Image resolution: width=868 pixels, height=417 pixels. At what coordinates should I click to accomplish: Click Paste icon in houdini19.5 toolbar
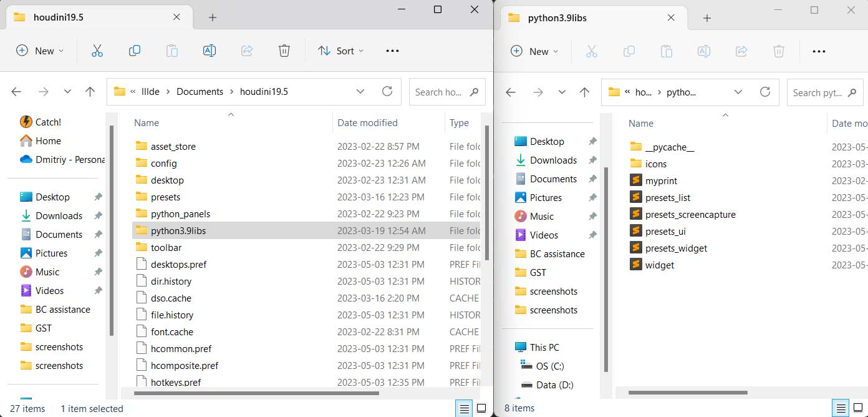[172, 51]
